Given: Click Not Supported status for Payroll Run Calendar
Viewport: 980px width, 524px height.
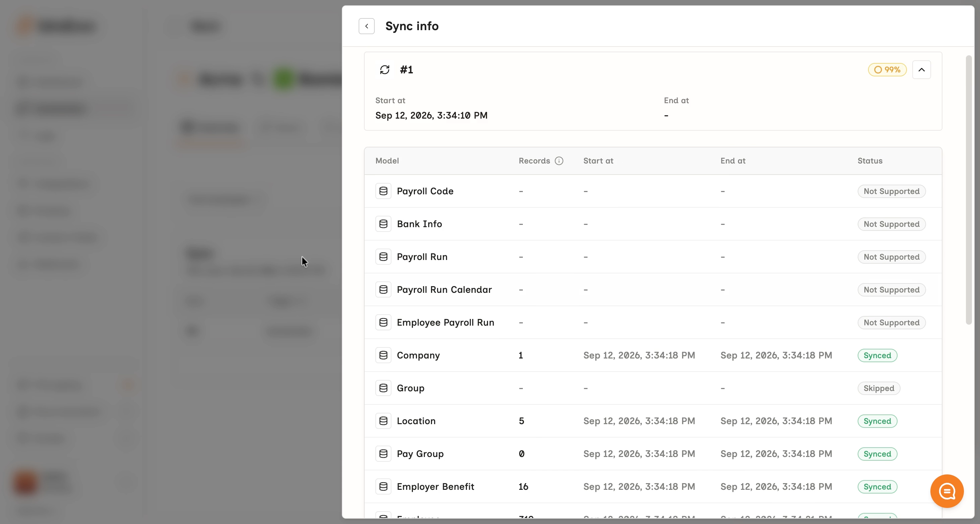Looking at the screenshot, I should 892,289.
